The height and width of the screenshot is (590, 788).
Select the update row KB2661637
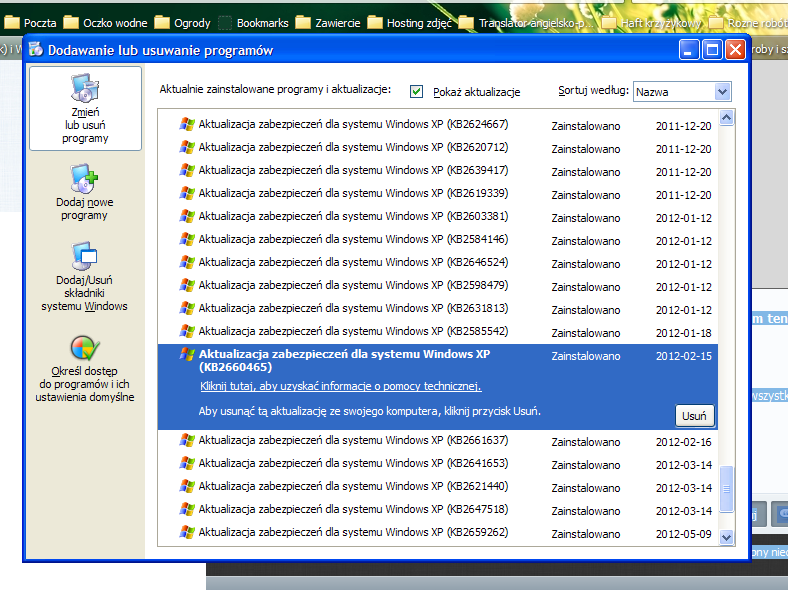coord(438,441)
